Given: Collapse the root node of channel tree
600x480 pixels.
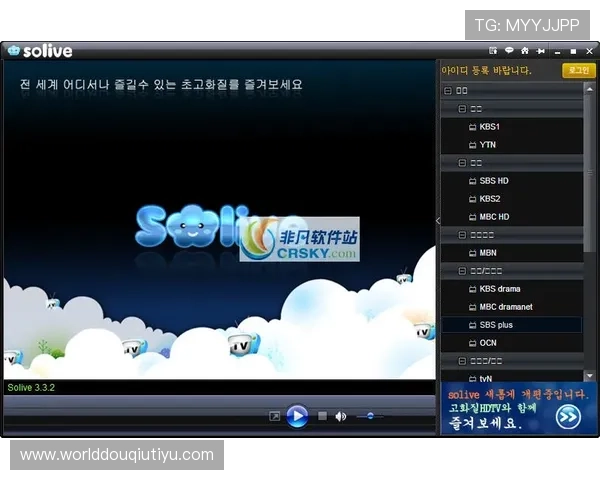Looking at the screenshot, I should (448, 91).
